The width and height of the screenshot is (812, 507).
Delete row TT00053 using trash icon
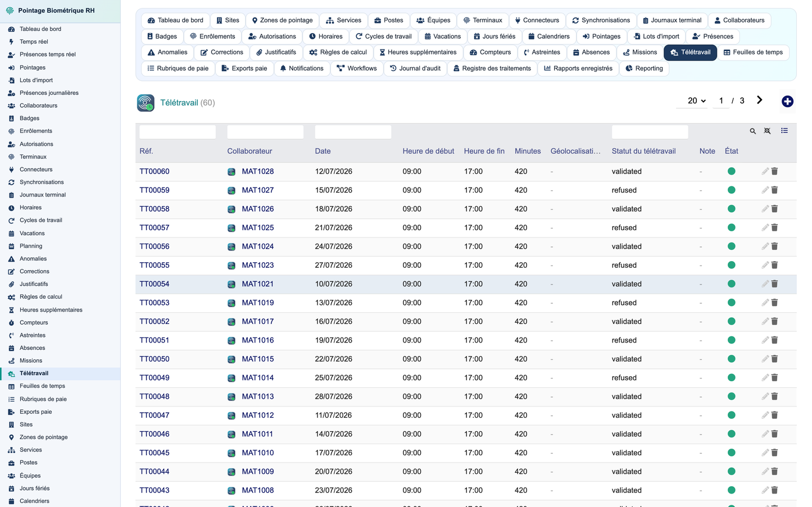click(774, 303)
